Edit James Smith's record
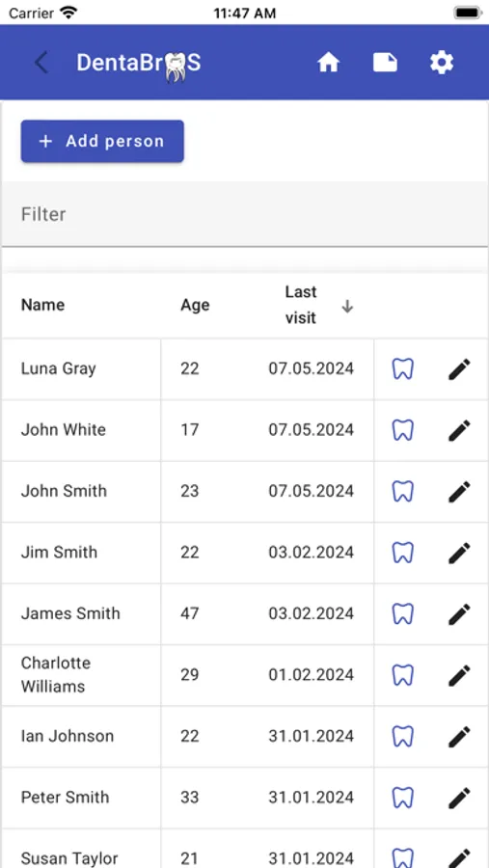Image resolution: width=489 pixels, height=868 pixels. [x=459, y=614]
